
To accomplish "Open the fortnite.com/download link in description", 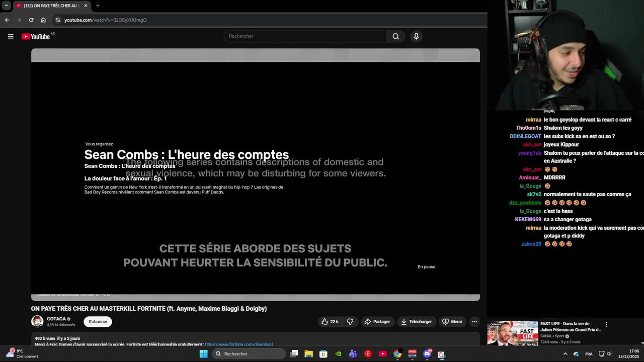I will click(238, 345).
